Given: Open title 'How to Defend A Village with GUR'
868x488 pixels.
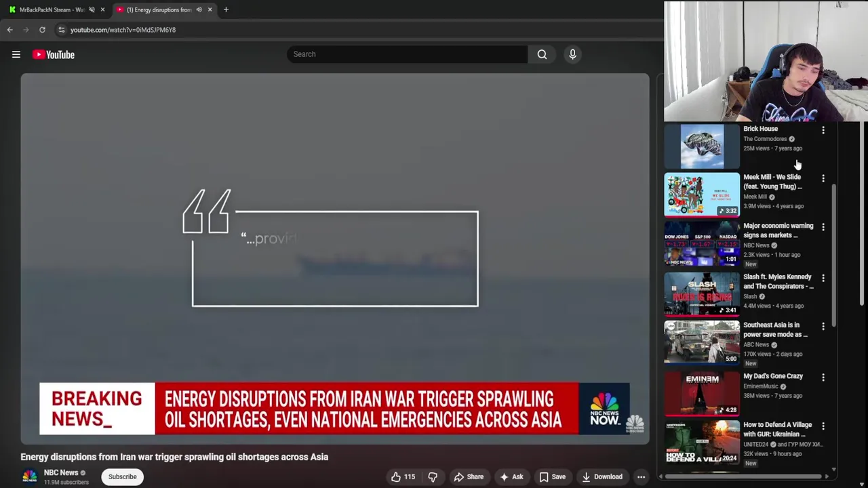Looking at the screenshot, I should point(777,429).
